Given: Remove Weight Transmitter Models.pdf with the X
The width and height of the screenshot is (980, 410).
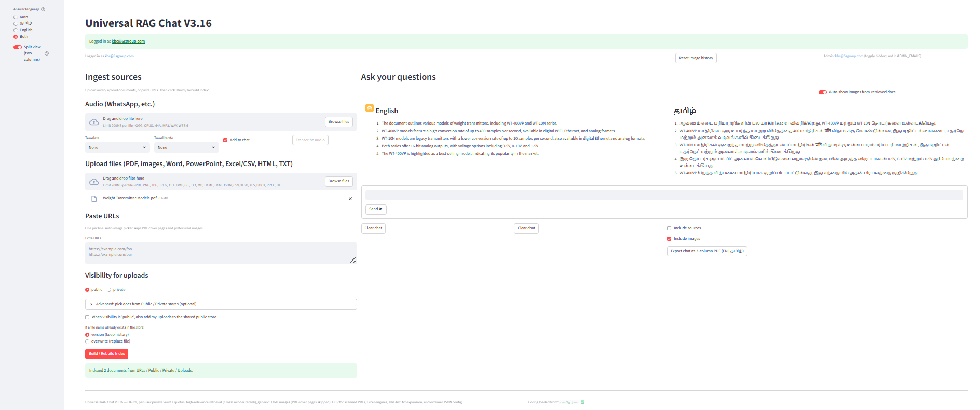Looking at the screenshot, I should pyautogui.click(x=350, y=199).
